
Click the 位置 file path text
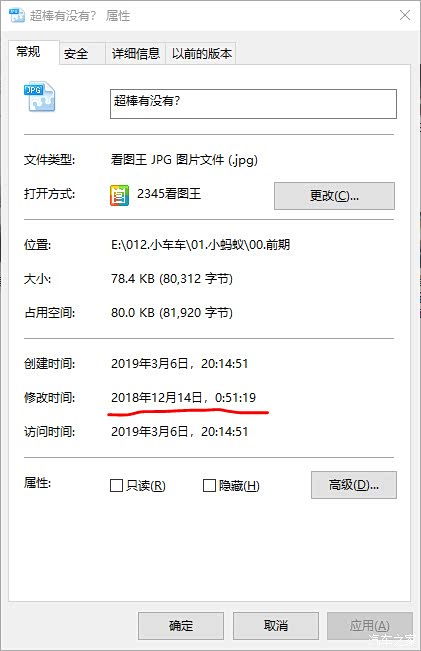click(201, 245)
